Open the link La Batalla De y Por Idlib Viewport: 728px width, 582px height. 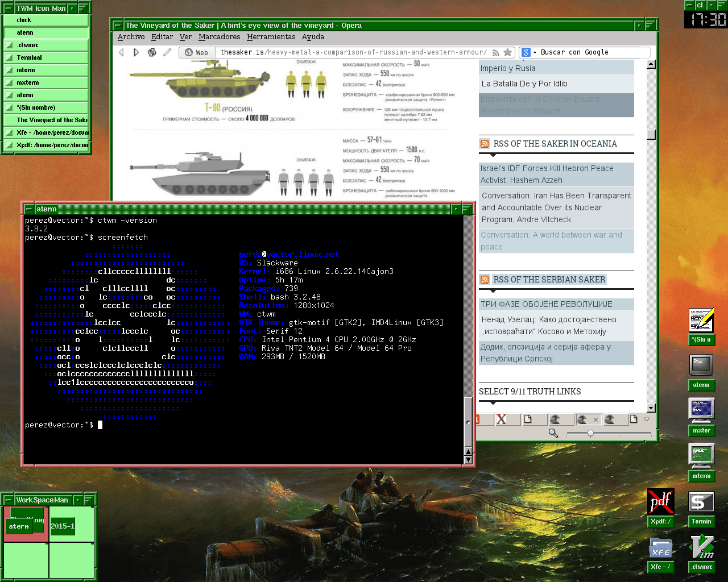[524, 84]
